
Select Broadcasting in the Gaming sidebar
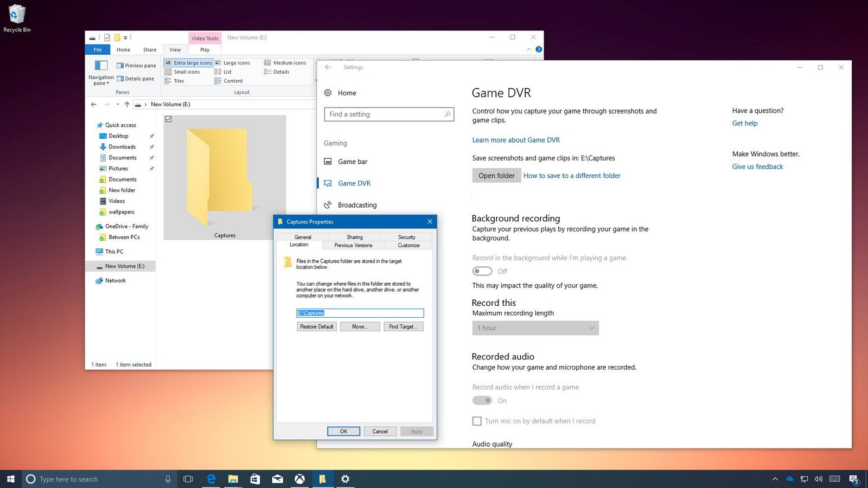point(357,205)
